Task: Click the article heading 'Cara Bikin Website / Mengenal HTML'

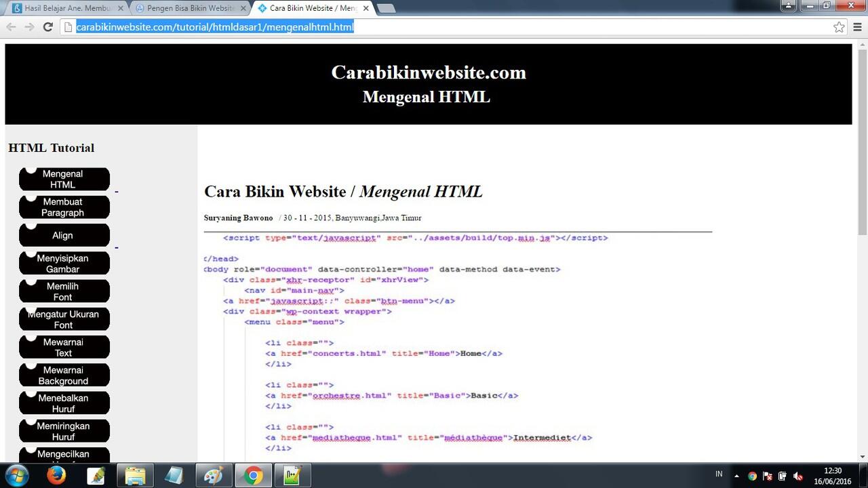Action: click(x=343, y=191)
